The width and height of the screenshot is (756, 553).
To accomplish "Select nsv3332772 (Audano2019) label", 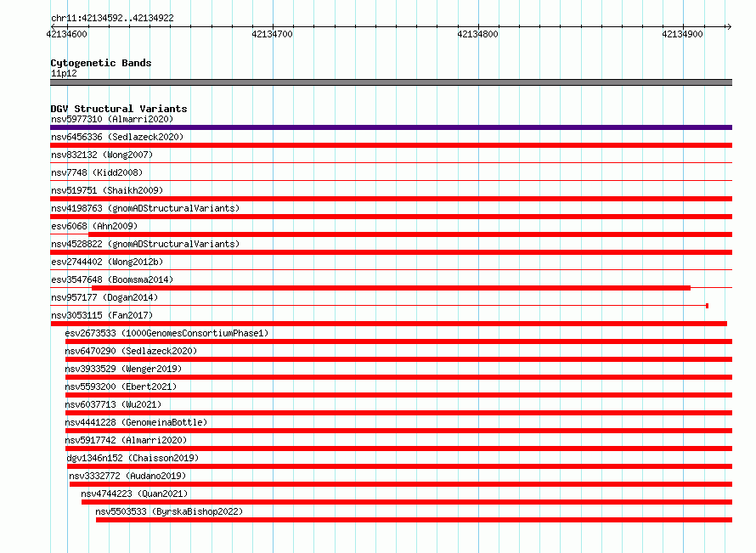I will 127,476.
